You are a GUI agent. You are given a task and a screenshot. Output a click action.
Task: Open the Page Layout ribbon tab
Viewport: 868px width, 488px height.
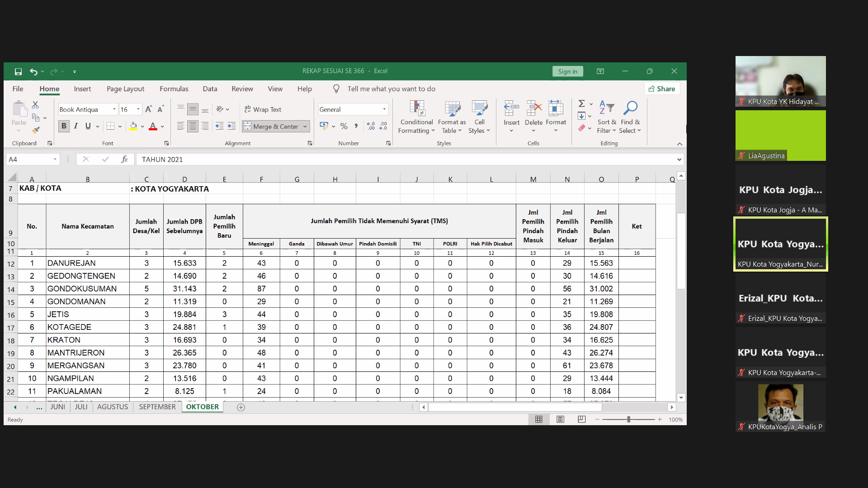tap(125, 89)
